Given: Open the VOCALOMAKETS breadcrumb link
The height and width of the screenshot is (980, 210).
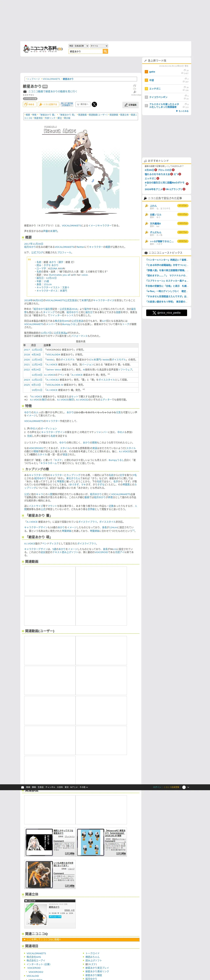Looking at the screenshot, I should (x=52, y=79).
